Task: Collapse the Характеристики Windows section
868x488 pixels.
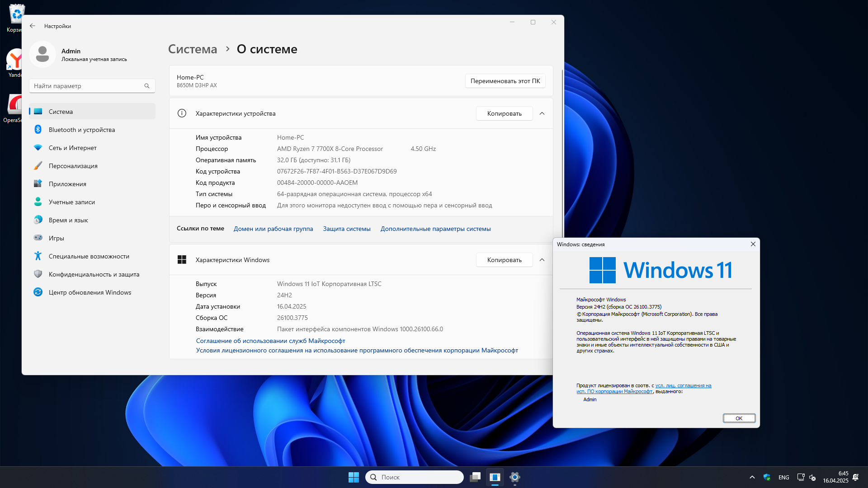Action: pos(542,260)
